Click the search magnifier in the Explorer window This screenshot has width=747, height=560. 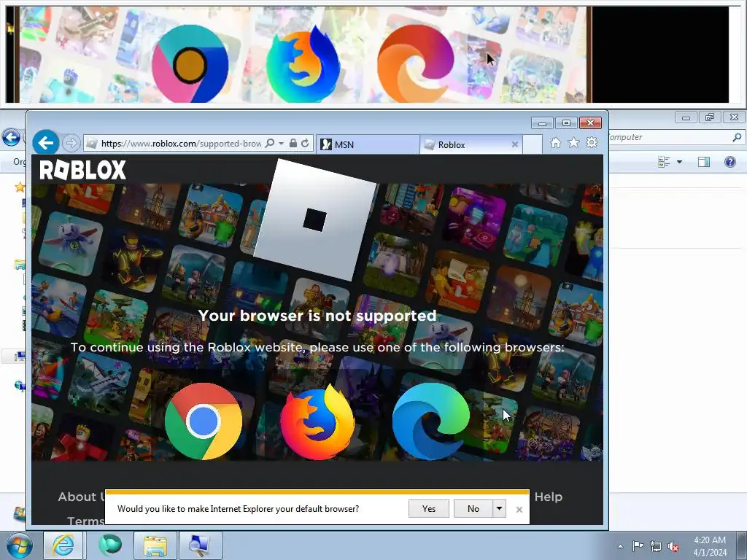[x=737, y=137]
